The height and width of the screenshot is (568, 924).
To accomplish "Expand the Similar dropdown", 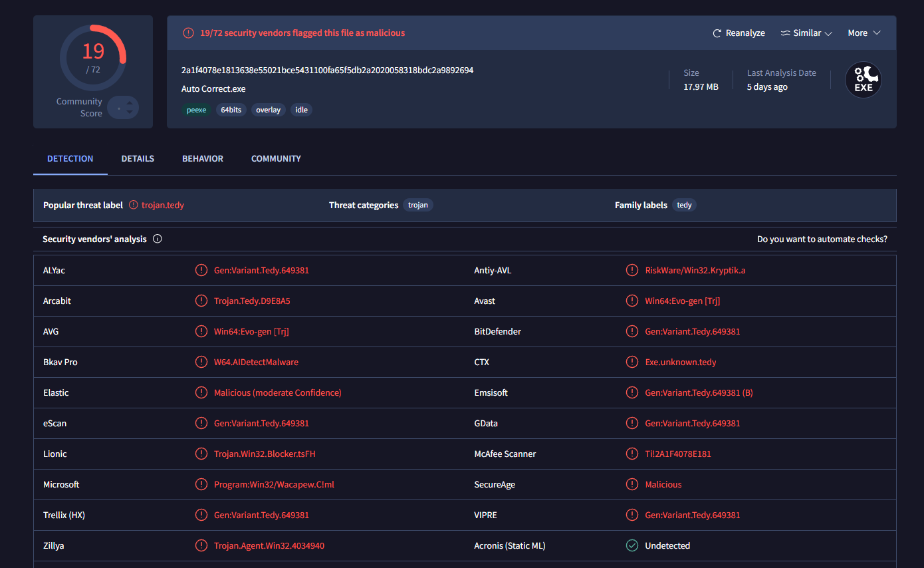I will tap(806, 33).
